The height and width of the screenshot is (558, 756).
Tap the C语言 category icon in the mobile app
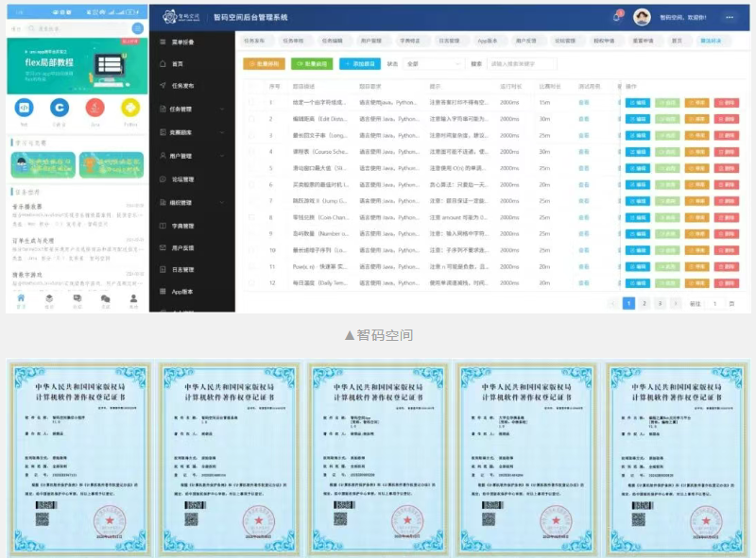(x=59, y=108)
